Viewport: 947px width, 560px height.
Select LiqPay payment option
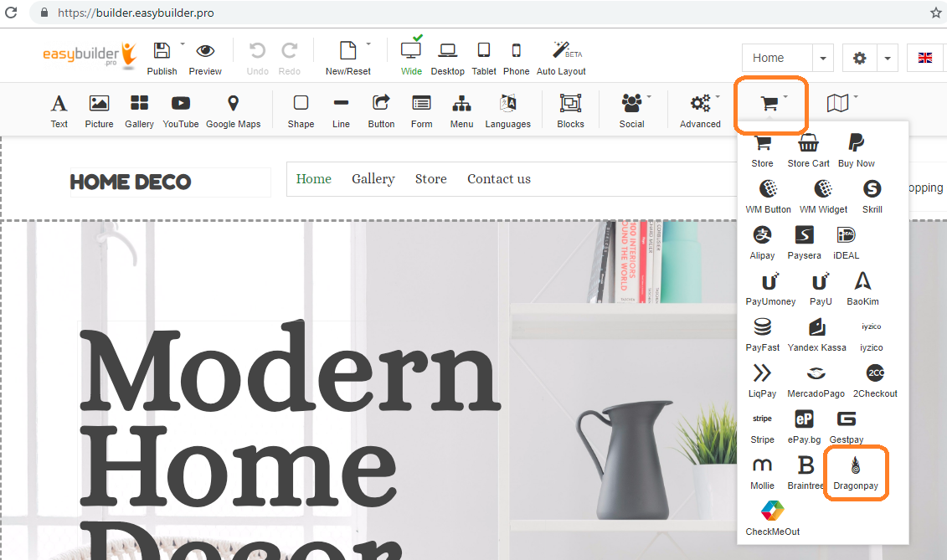tap(762, 381)
